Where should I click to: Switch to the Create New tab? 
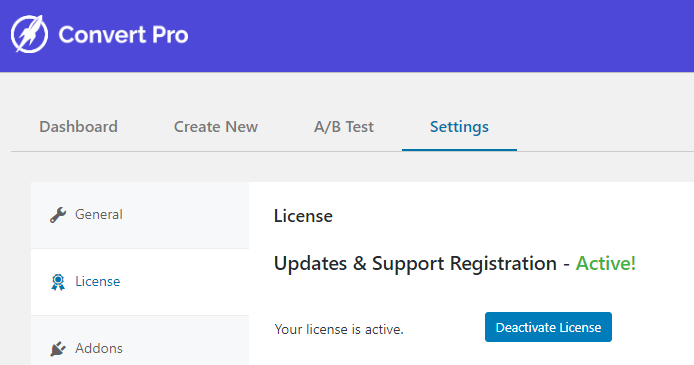click(216, 127)
